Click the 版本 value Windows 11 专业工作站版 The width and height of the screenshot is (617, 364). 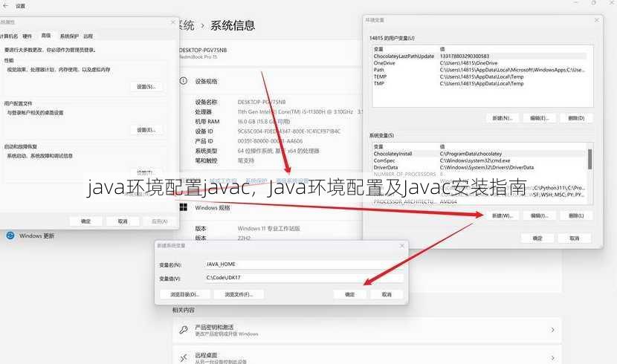(x=269, y=228)
